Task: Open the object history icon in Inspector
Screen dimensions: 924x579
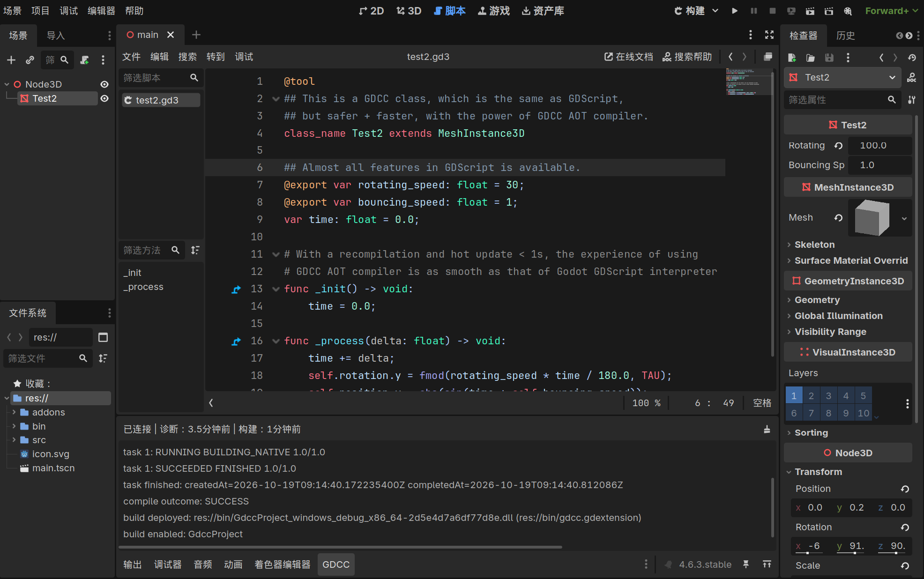Action: pyautogui.click(x=912, y=58)
